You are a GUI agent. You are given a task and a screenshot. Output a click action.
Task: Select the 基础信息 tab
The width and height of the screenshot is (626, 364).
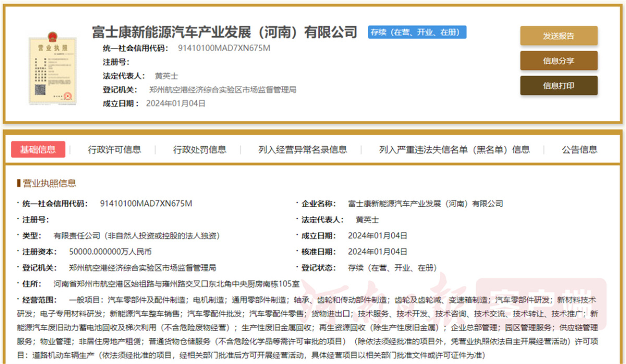tap(38, 149)
